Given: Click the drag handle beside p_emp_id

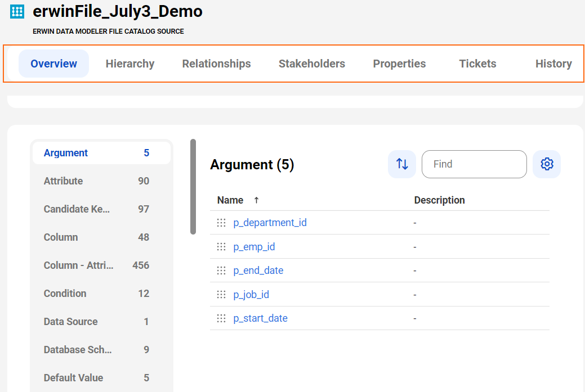Looking at the screenshot, I should pos(221,247).
